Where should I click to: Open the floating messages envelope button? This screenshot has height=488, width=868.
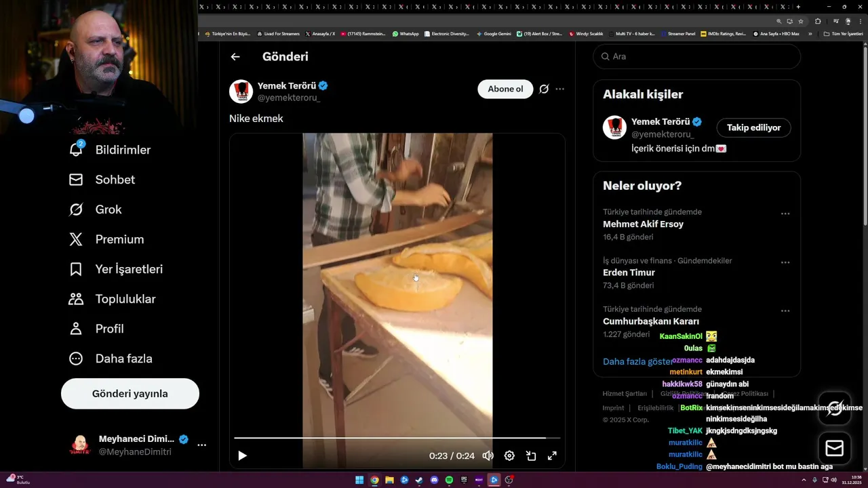point(835,449)
